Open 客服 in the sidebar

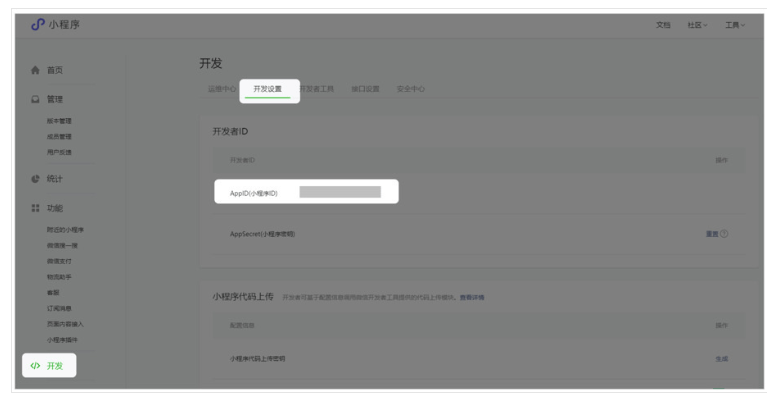[x=53, y=292]
